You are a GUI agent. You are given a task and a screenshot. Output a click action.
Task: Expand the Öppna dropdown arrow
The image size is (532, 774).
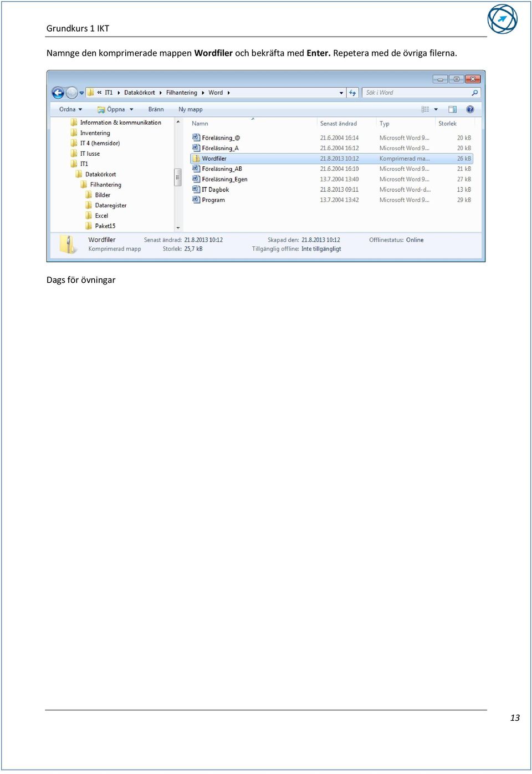point(132,109)
